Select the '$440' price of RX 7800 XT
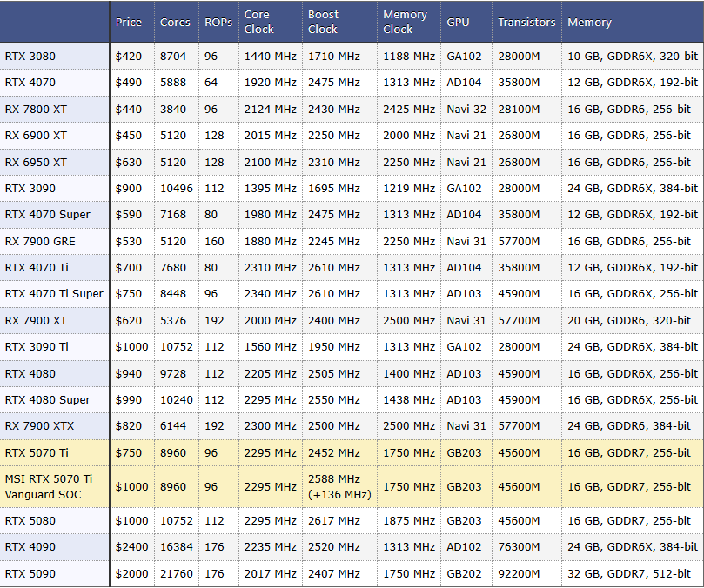The height and width of the screenshot is (588, 704). pyautogui.click(x=129, y=109)
